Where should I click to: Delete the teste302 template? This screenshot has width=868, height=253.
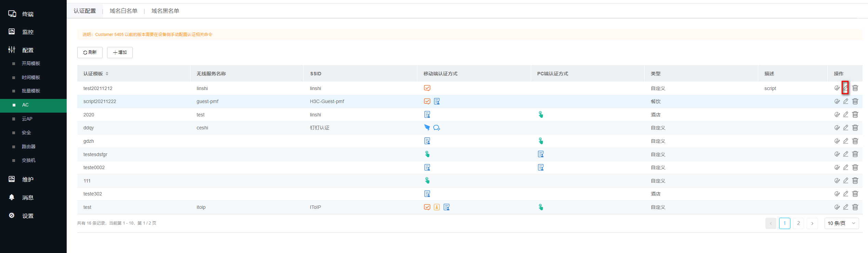pos(855,194)
